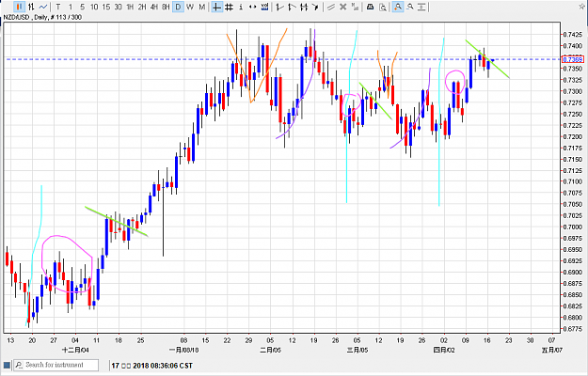Click the page magnifier preview icon

(383, 7)
